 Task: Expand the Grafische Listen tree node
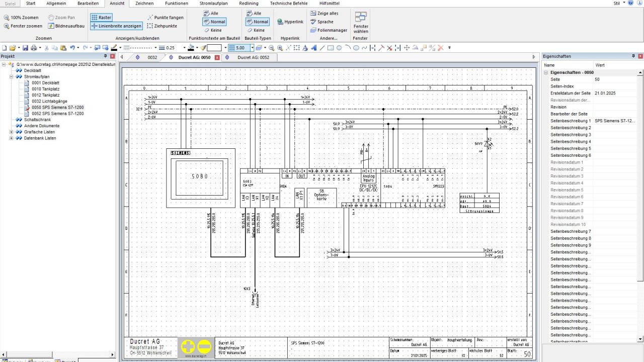pos(12,132)
